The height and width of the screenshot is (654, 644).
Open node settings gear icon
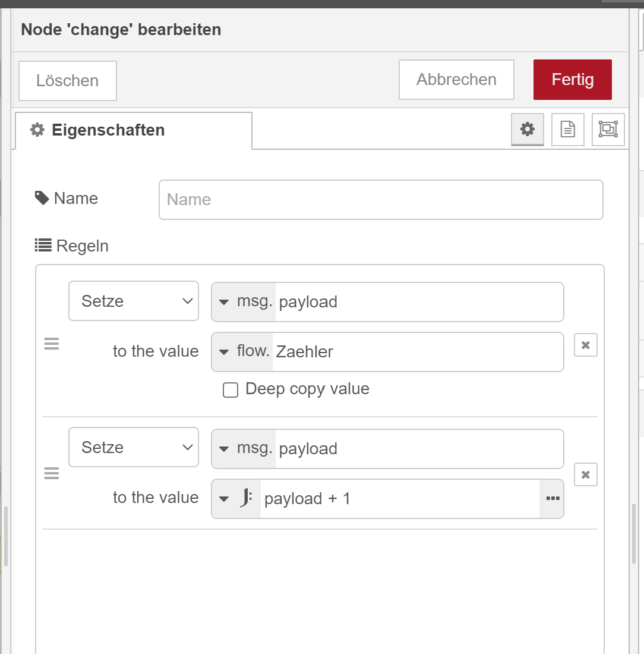click(x=527, y=129)
